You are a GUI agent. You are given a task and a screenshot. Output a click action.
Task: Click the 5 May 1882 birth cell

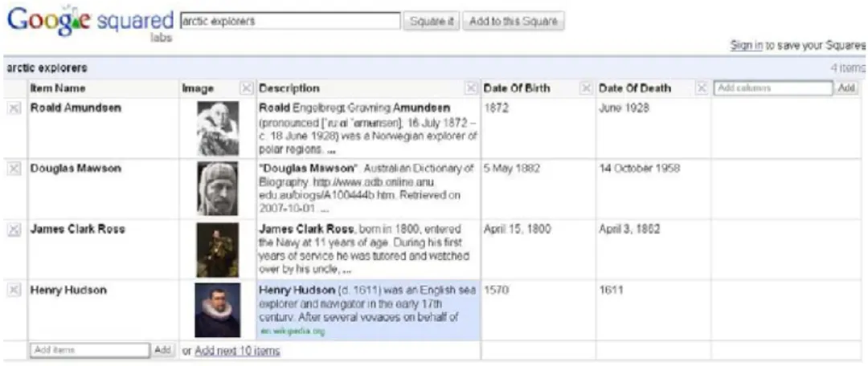click(511, 168)
